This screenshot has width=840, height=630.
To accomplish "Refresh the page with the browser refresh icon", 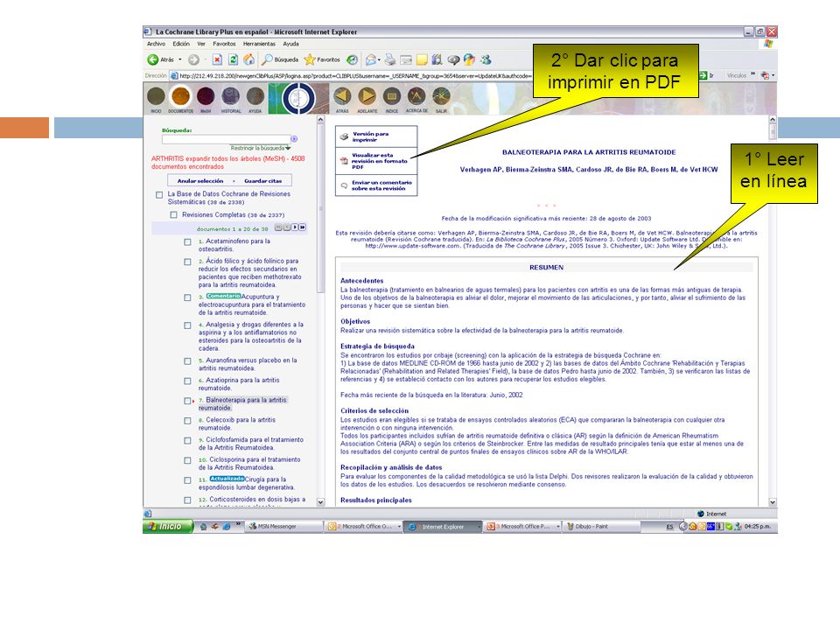I will tap(233, 59).
